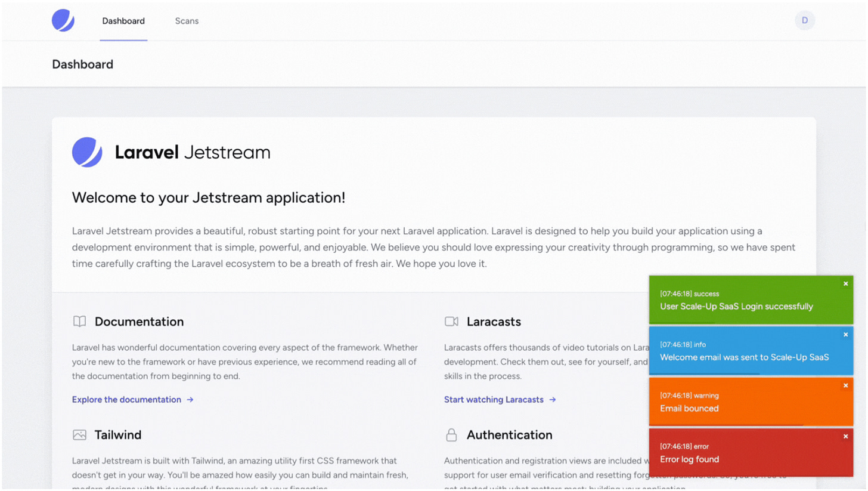Follow the Start watching Laracasts link

(x=494, y=400)
